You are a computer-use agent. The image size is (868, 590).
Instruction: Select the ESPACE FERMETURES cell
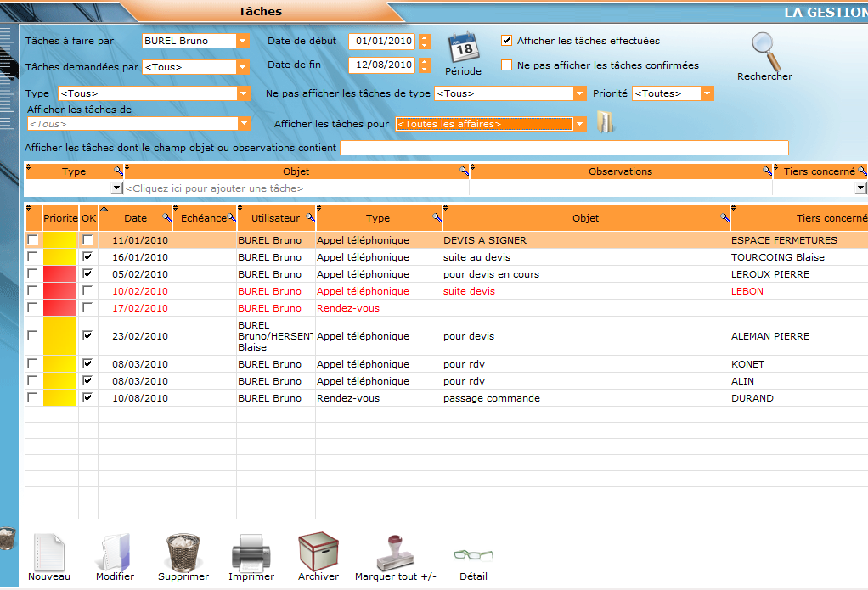pos(799,239)
